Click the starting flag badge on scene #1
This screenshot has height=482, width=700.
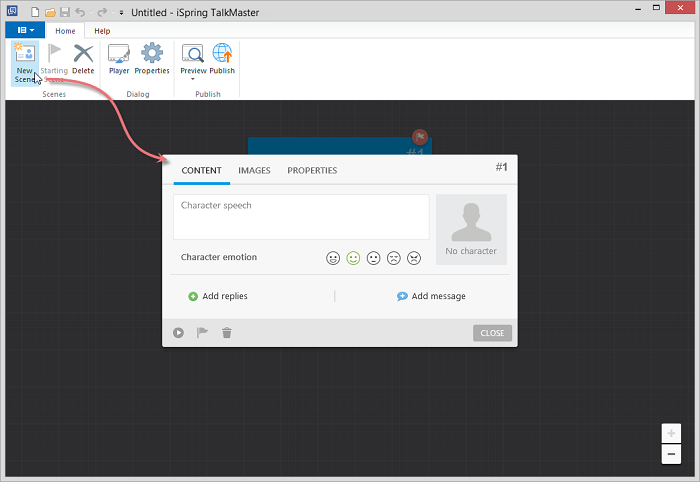pos(420,137)
